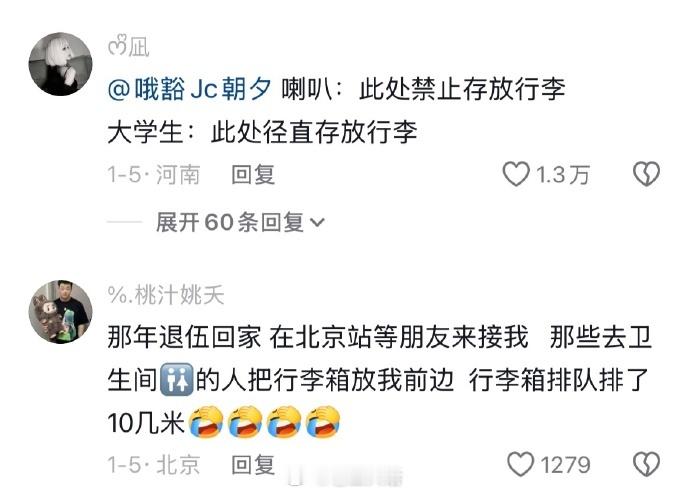Open second commenter's avatar with plush toy
The width and height of the screenshot is (690, 494).
point(61,312)
